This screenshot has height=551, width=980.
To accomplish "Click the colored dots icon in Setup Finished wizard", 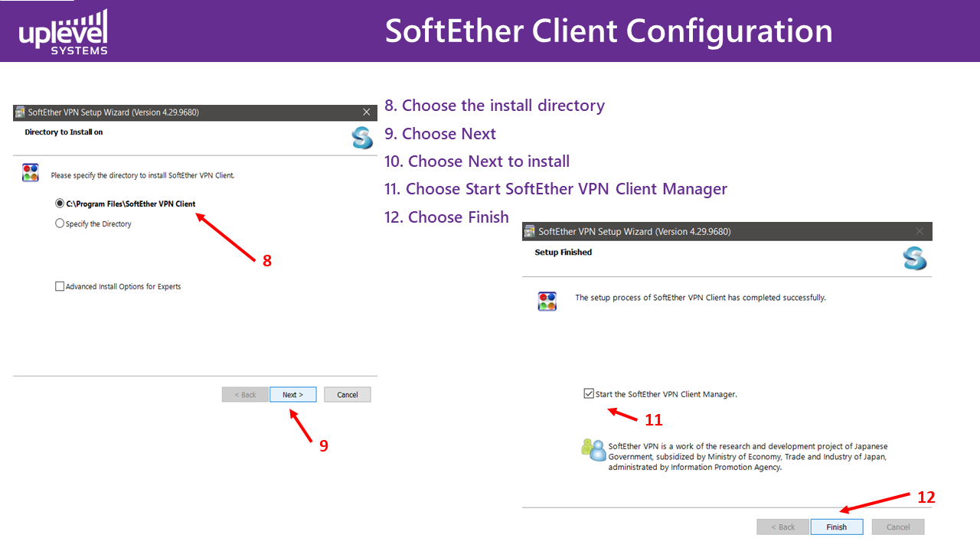I will (547, 301).
